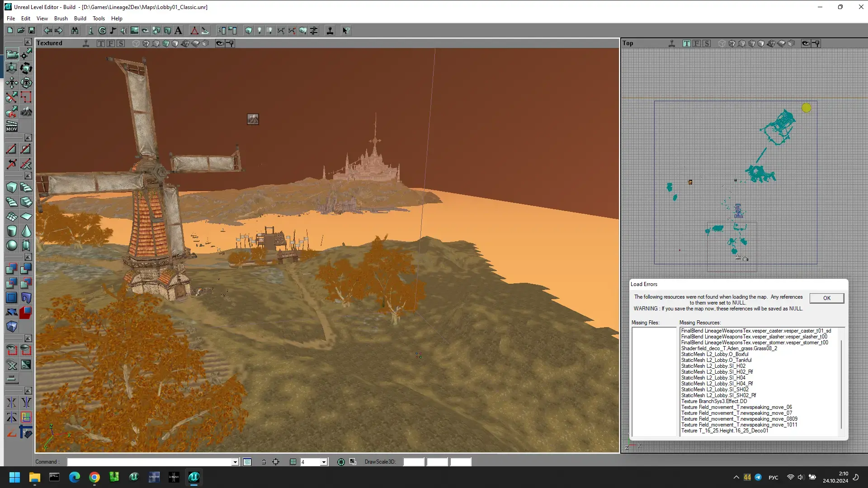The height and width of the screenshot is (488, 868).
Task: Collapse the camera tools toolbox section
Action: pos(28,42)
